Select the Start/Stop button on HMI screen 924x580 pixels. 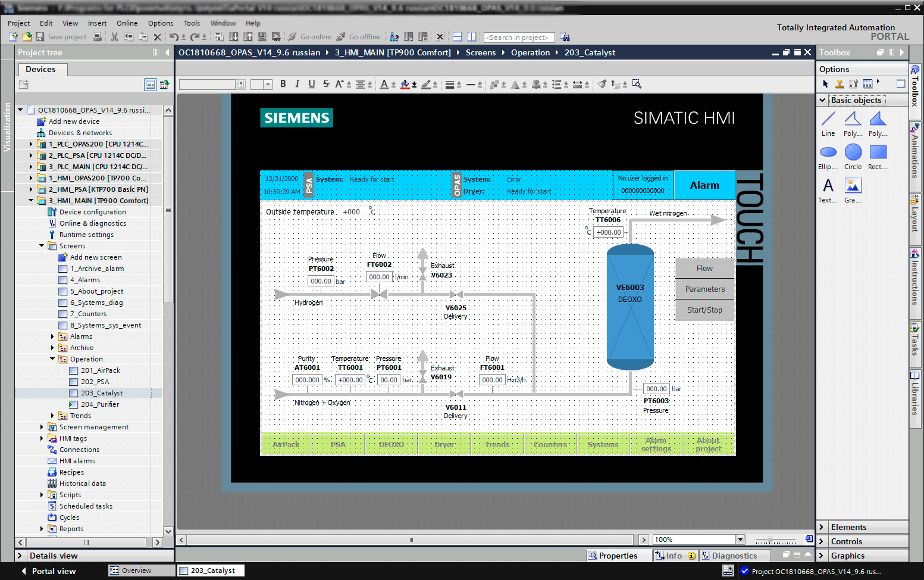[x=704, y=310]
